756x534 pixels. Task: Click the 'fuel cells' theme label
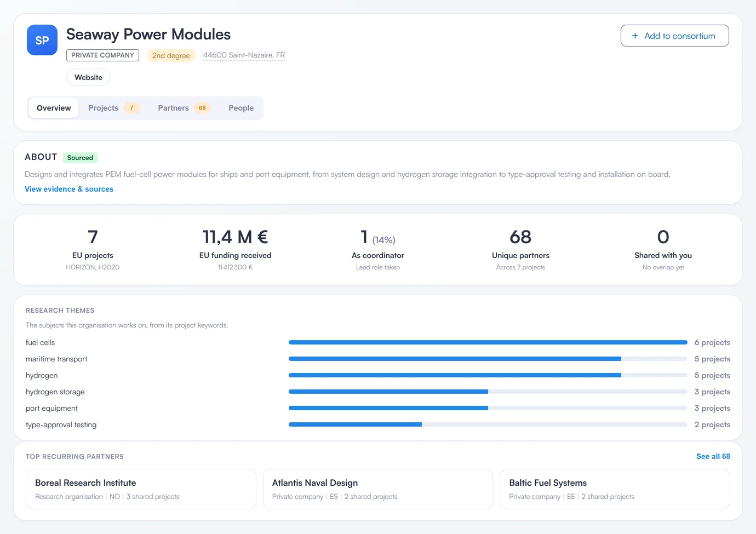pyautogui.click(x=40, y=342)
